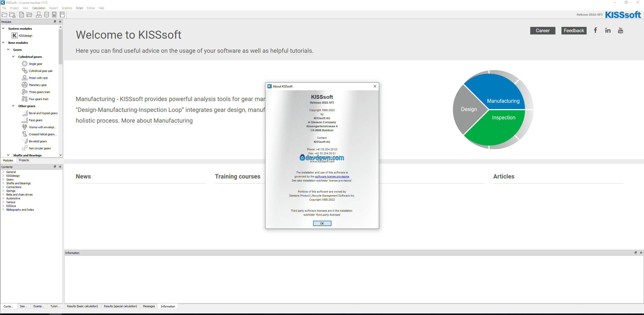Undock the Modules panel
This screenshot has height=315, width=644.
coord(55,22)
